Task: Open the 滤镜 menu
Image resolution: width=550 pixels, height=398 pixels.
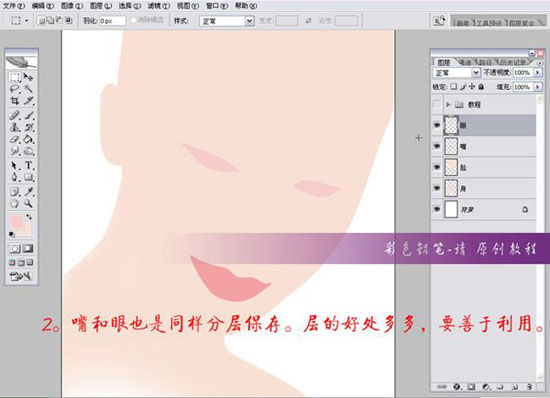Action: pyautogui.click(x=159, y=6)
